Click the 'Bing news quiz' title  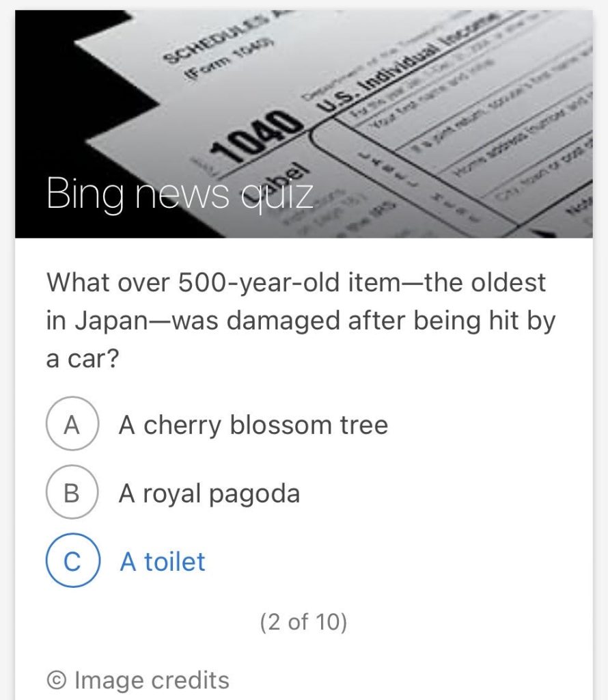coord(180,193)
